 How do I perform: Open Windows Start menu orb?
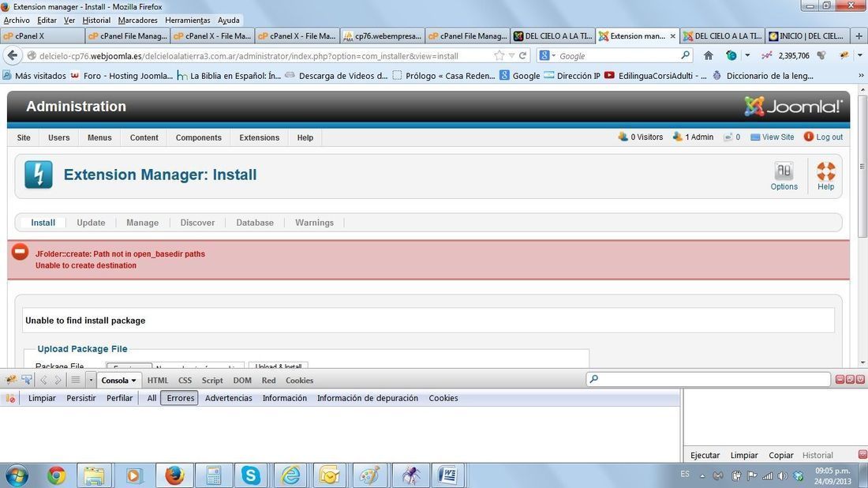click(x=17, y=475)
